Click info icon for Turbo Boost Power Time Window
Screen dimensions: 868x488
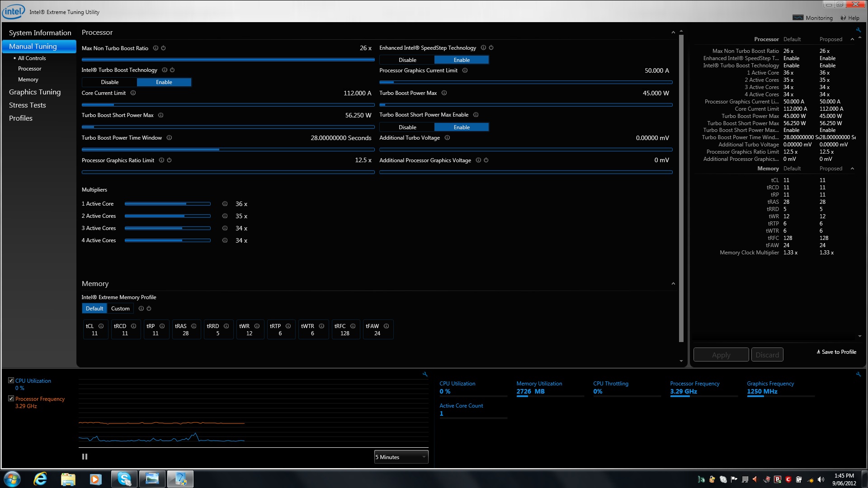click(169, 138)
